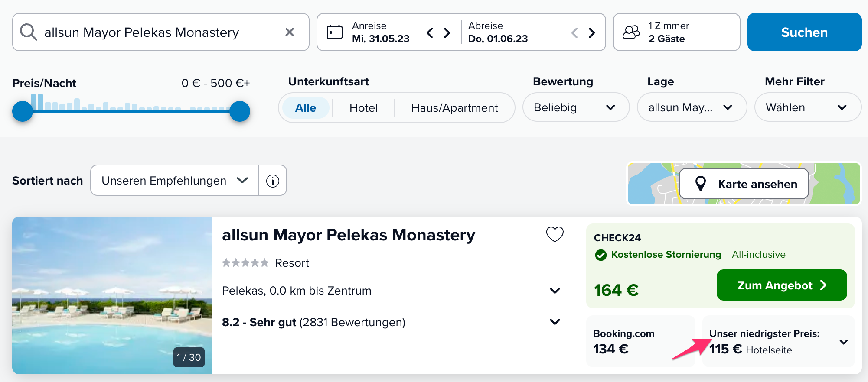Filter by Hotel accommodation type
Image resolution: width=868 pixels, height=382 pixels.
(x=364, y=108)
